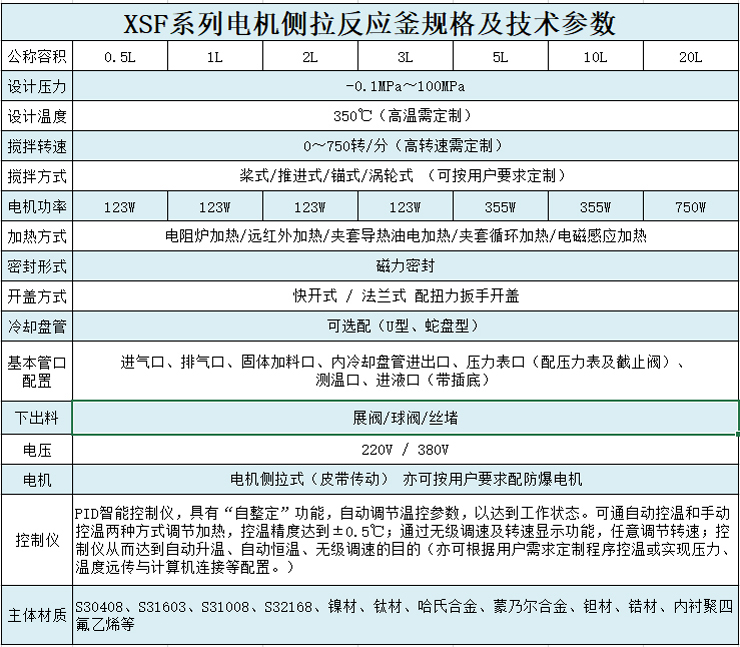Click the 展阀/球阀/丝堵 discharge cell

405,417
